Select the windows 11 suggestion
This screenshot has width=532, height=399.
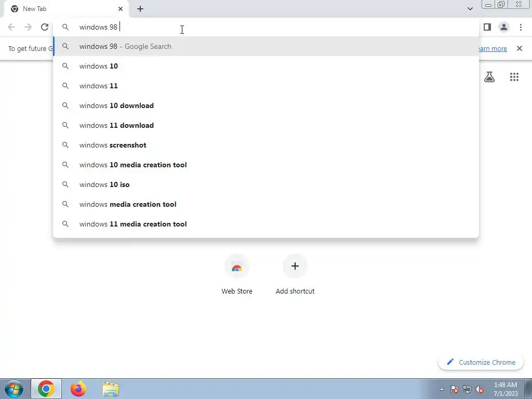point(266,86)
